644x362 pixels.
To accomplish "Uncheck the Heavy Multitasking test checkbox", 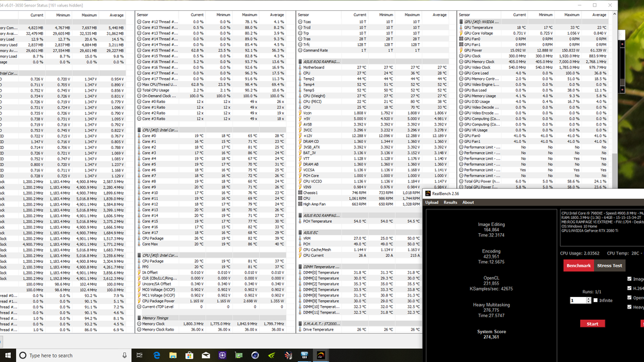I will 629,307.
